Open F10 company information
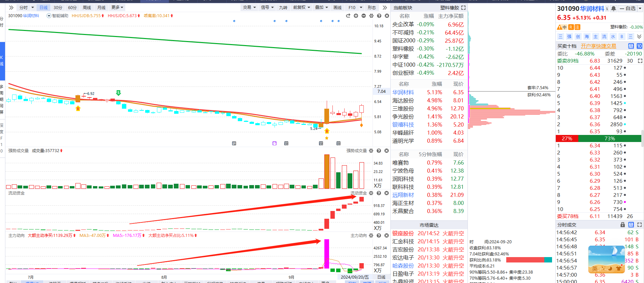Screen dimensions: 644x283 point(352,7)
